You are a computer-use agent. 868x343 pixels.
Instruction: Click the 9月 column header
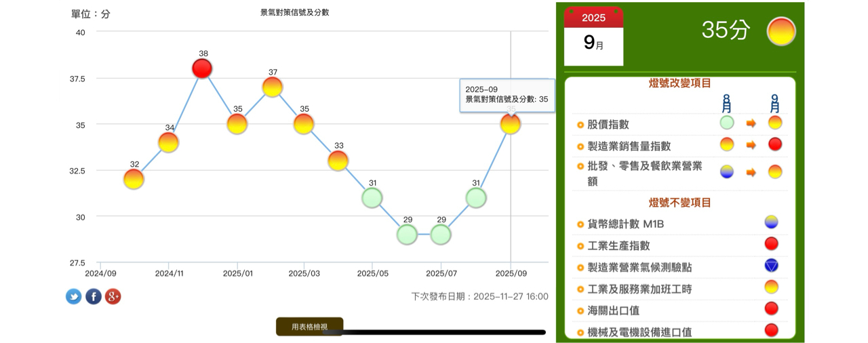point(775,104)
